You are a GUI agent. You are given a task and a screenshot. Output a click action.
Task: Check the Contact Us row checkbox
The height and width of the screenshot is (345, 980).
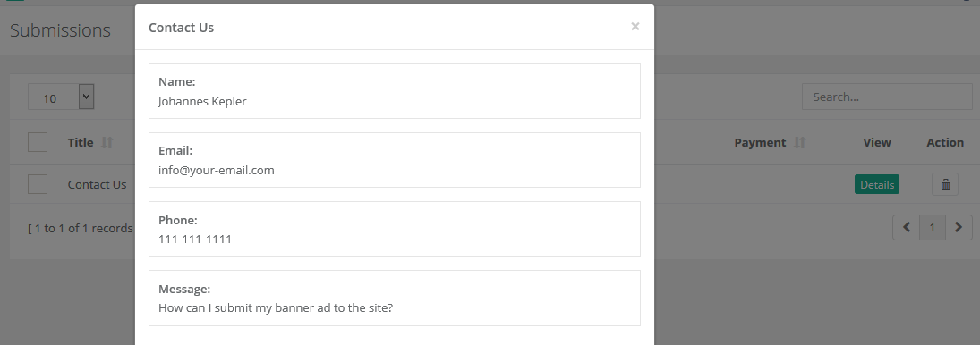[x=38, y=184]
